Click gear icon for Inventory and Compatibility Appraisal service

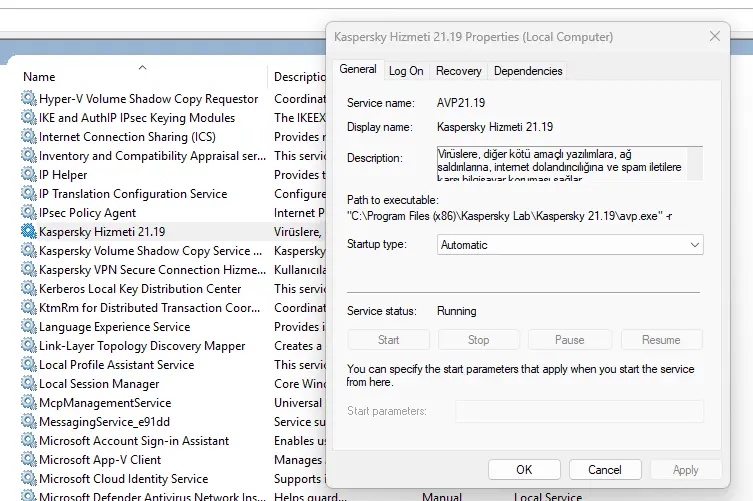click(x=29, y=156)
